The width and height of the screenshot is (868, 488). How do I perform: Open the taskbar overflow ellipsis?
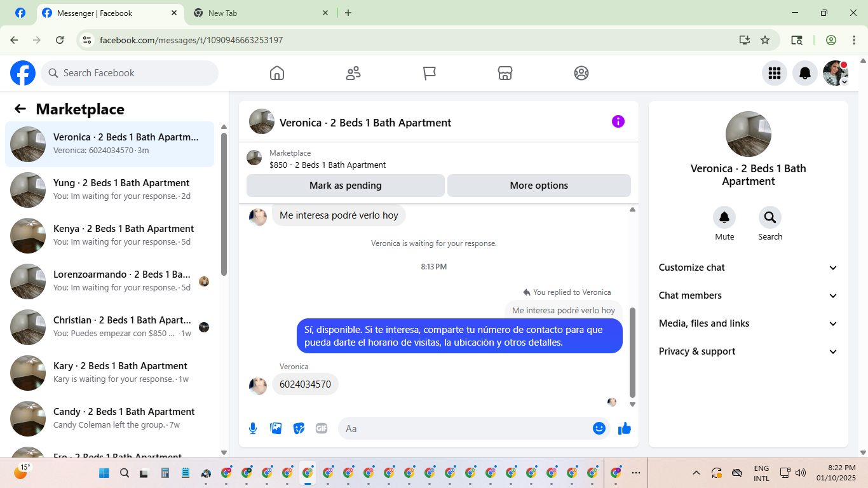636,473
